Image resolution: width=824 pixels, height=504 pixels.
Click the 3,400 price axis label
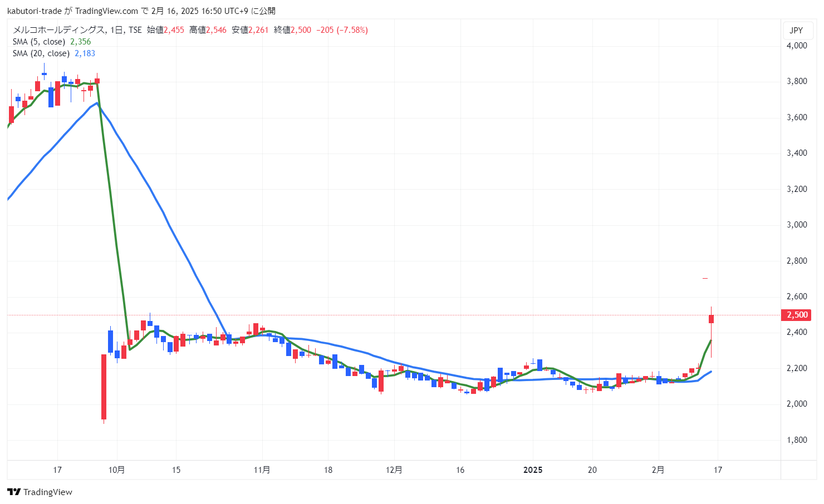(x=797, y=153)
